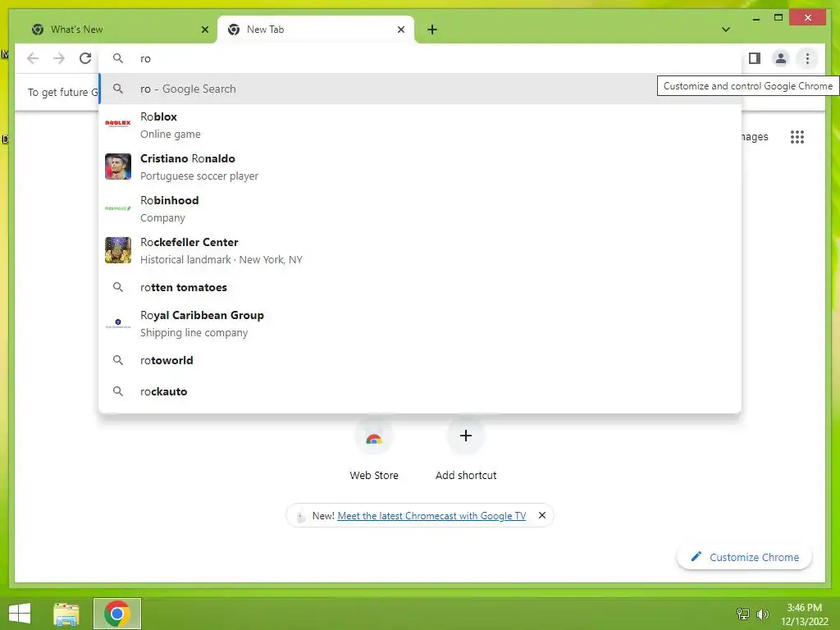Open the profile avatar icon

[781, 58]
